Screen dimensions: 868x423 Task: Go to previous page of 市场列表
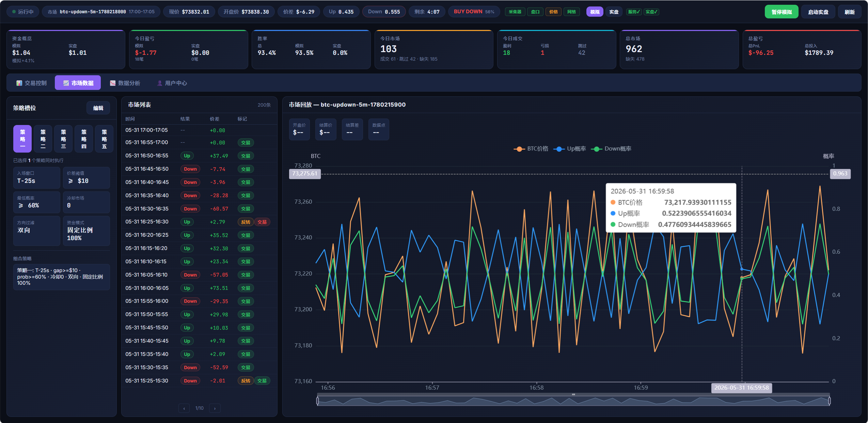click(184, 408)
